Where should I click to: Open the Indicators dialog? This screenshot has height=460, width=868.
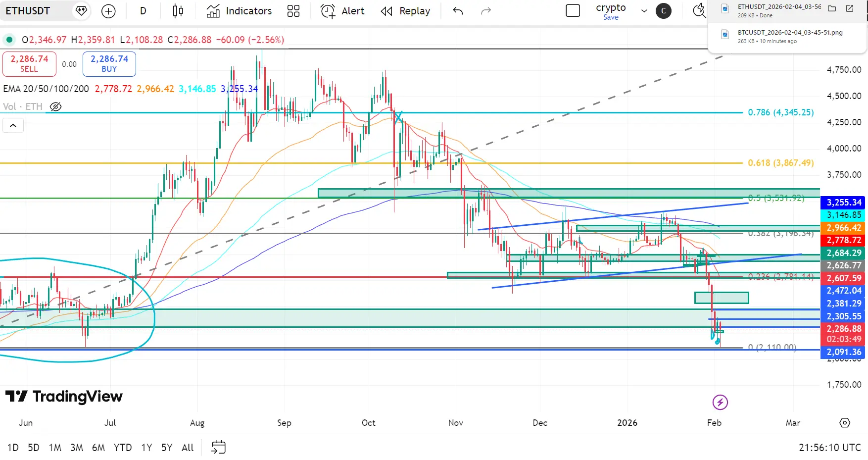coord(240,11)
